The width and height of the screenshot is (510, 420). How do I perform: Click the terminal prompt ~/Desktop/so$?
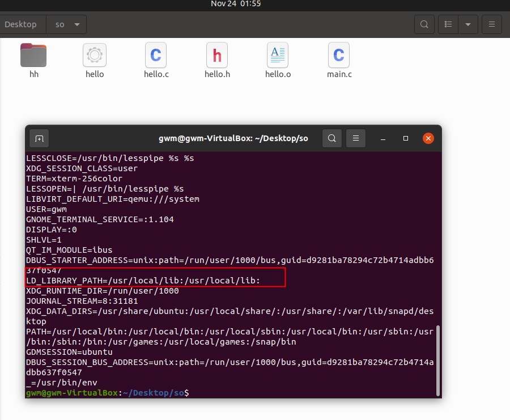pyautogui.click(x=107, y=393)
